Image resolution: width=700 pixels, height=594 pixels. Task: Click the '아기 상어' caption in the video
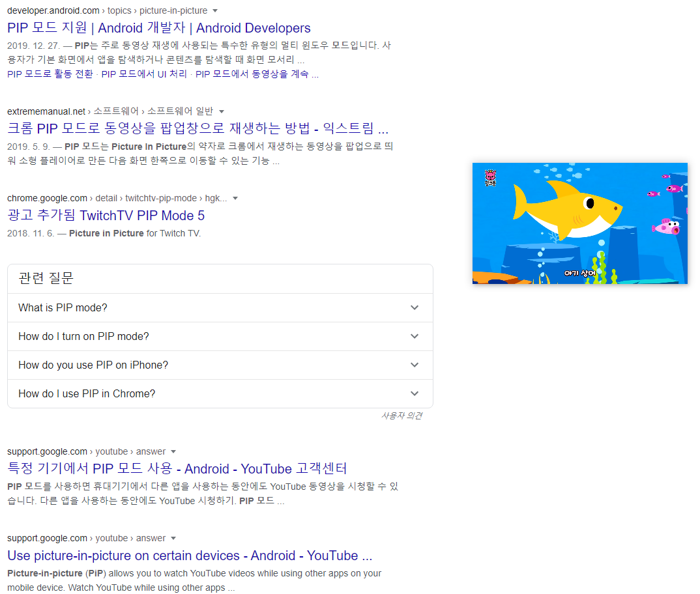579,273
